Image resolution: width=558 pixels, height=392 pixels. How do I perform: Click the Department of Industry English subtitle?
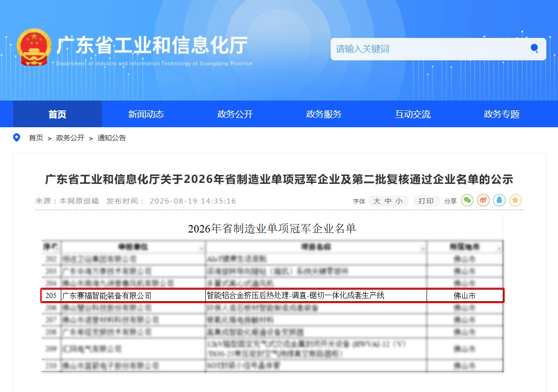[154, 64]
